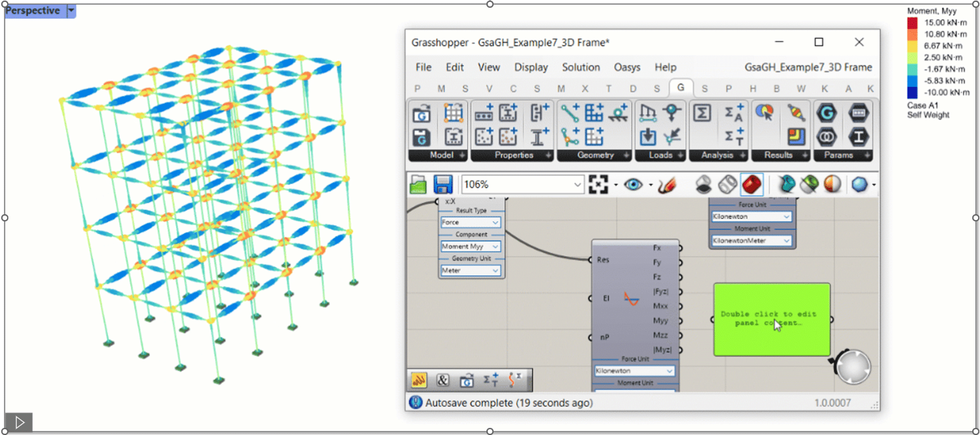Open the Geometry Unit Meter dropdown
Viewport: 980px width, 435px height.
[x=470, y=271]
